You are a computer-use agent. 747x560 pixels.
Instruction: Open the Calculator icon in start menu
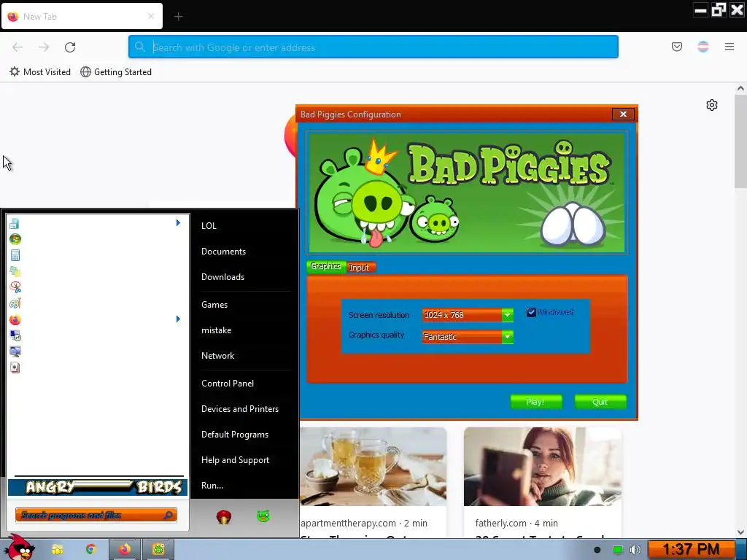[x=15, y=255]
